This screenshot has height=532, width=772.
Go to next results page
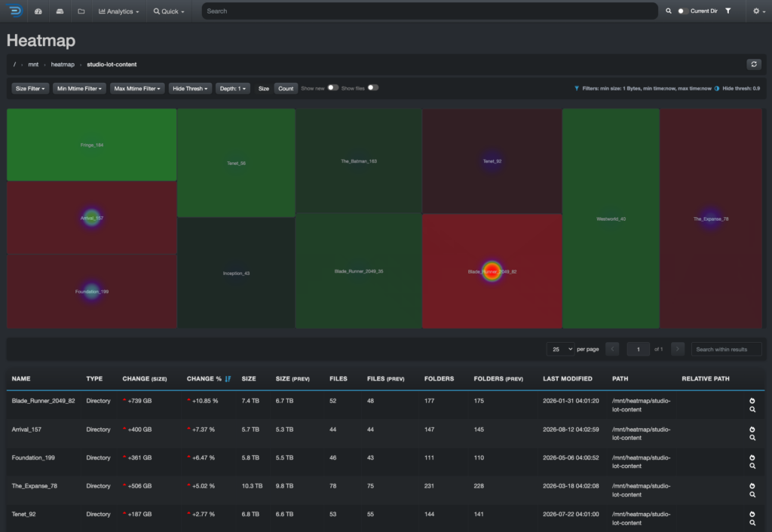tap(678, 350)
